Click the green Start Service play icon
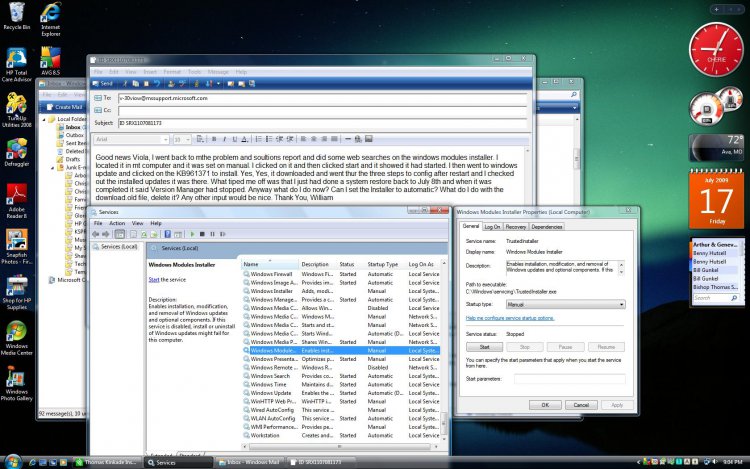Viewport: 750px width, 469px height. tap(192, 234)
